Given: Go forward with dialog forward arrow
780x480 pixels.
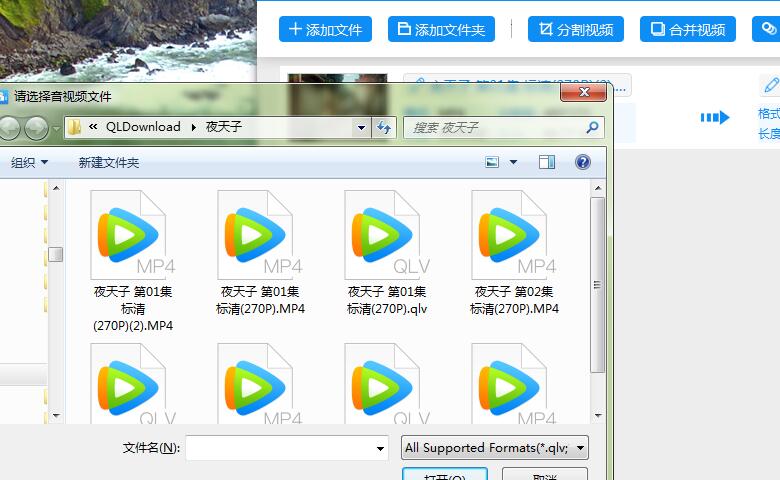Looking at the screenshot, I should point(36,128).
